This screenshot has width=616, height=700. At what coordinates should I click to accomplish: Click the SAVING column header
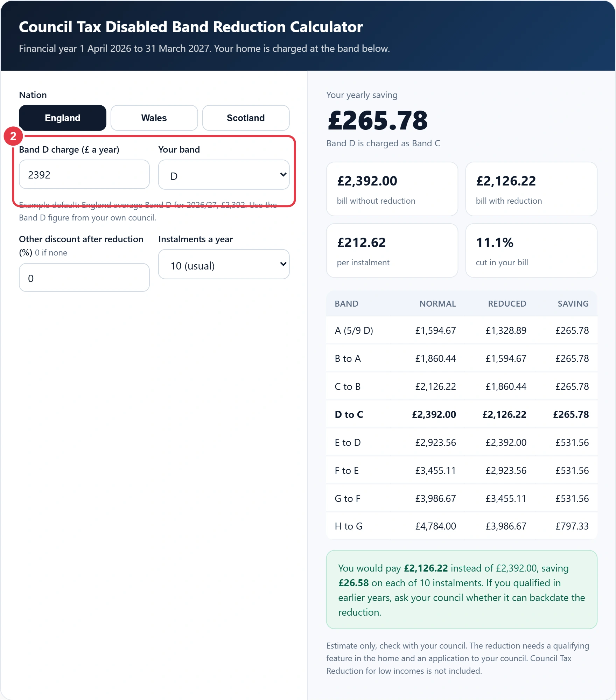(573, 303)
